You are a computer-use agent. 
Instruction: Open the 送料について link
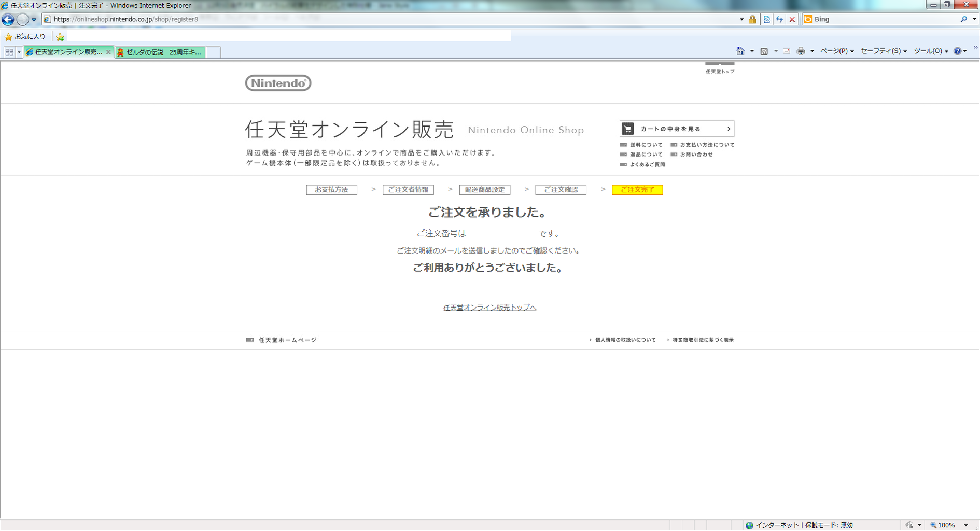641,145
